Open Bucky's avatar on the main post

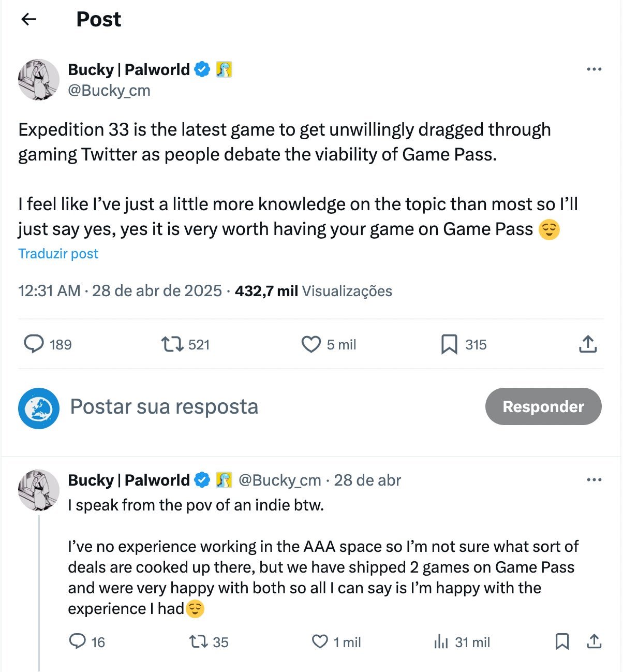[39, 80]
